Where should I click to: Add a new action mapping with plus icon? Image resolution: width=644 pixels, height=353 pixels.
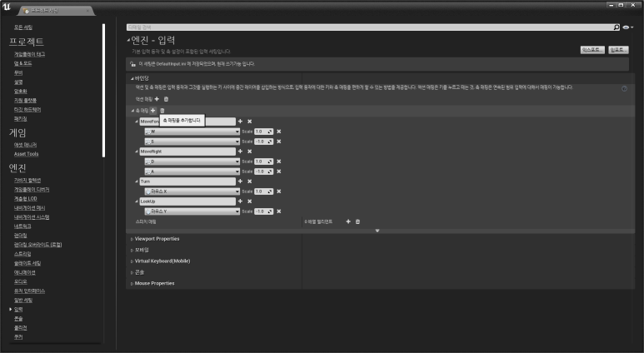pos(157,99)
